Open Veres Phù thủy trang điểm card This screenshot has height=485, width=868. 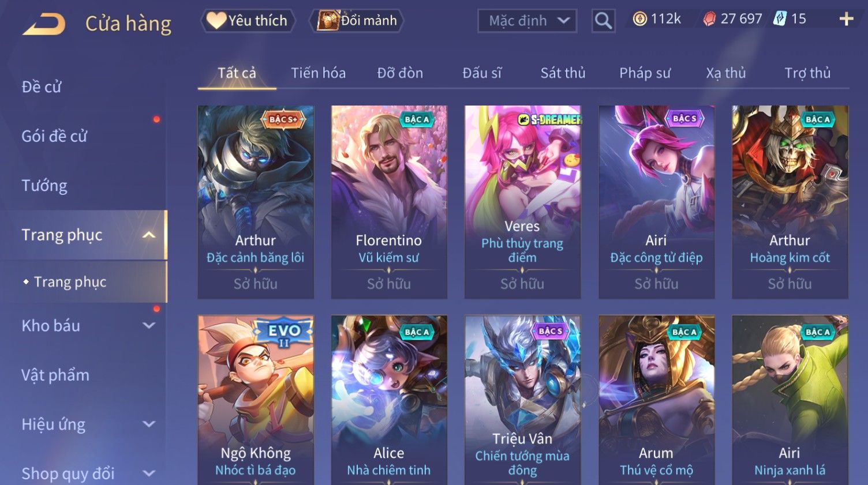pos(522,202)
